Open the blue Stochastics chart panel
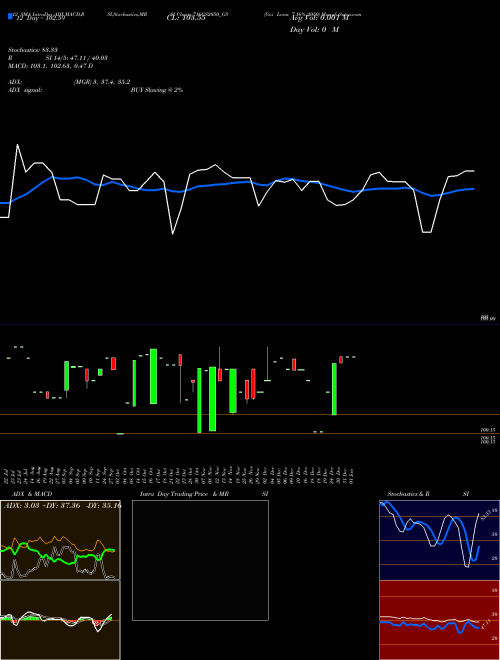 click(439, 540)
